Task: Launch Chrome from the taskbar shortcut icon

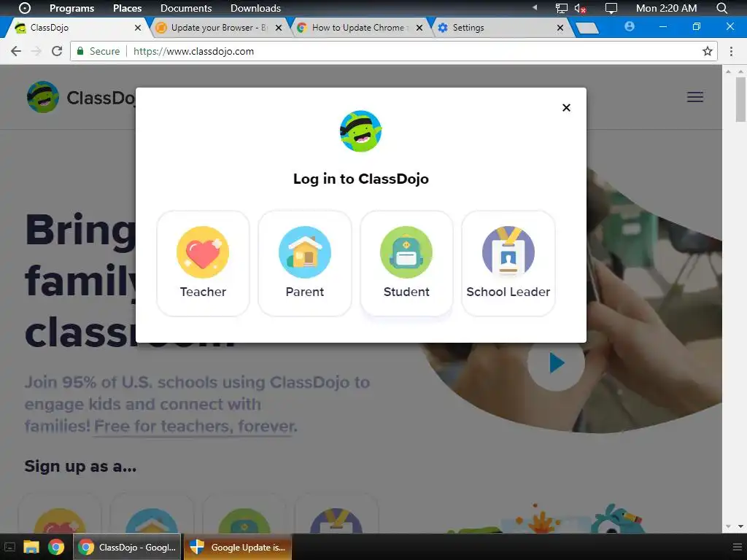Action: coord(56,547)
